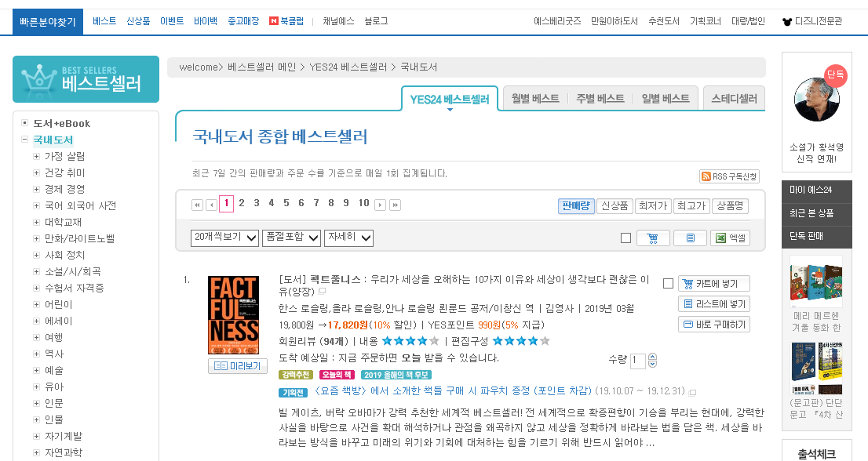Open 최근 본 상품 sidebar item
Viewport: 868px width, 461px height.
coord(816,212)
